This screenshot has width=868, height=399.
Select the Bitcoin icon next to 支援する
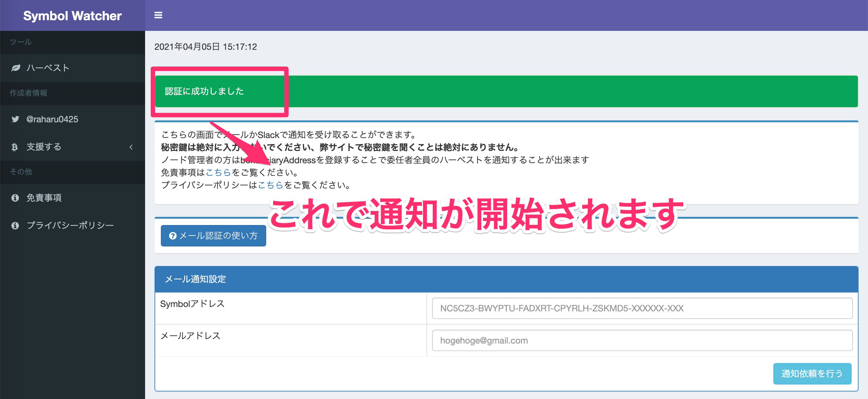(15, 147)
